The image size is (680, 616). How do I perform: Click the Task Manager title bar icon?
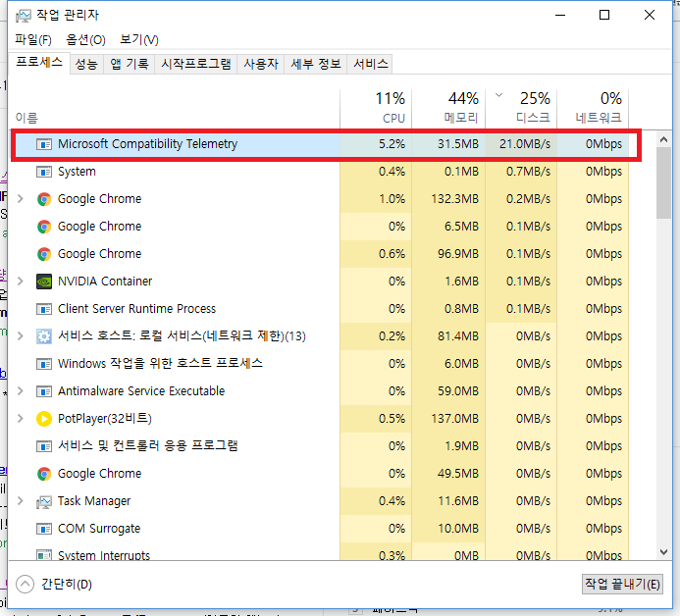click(x=24, y=16)
